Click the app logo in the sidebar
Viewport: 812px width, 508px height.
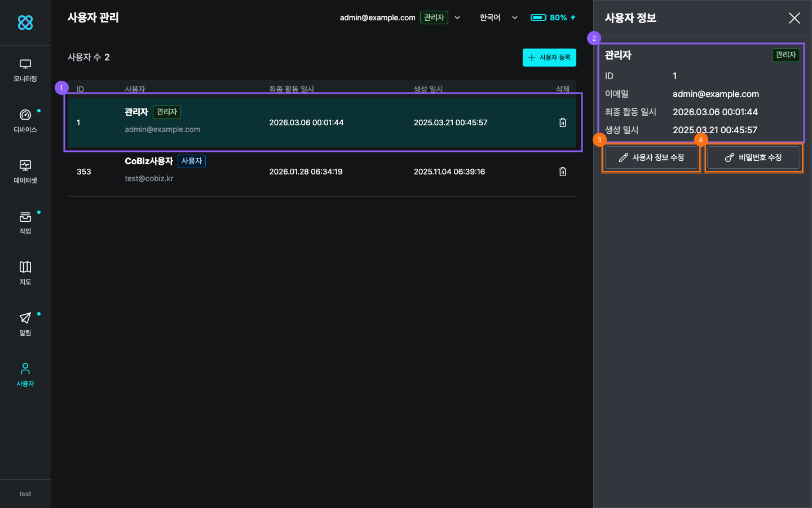click(25, 23)
